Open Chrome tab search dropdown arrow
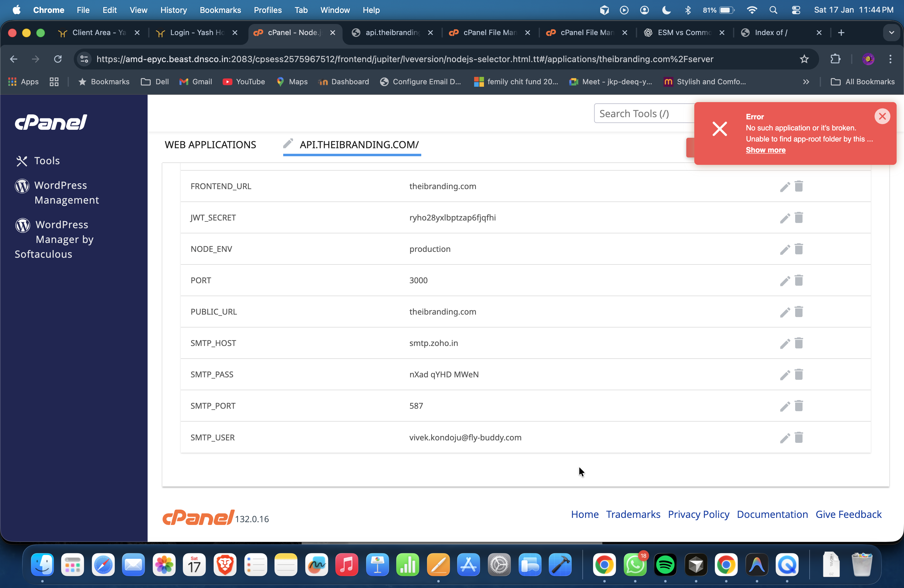 pos(891,33)
